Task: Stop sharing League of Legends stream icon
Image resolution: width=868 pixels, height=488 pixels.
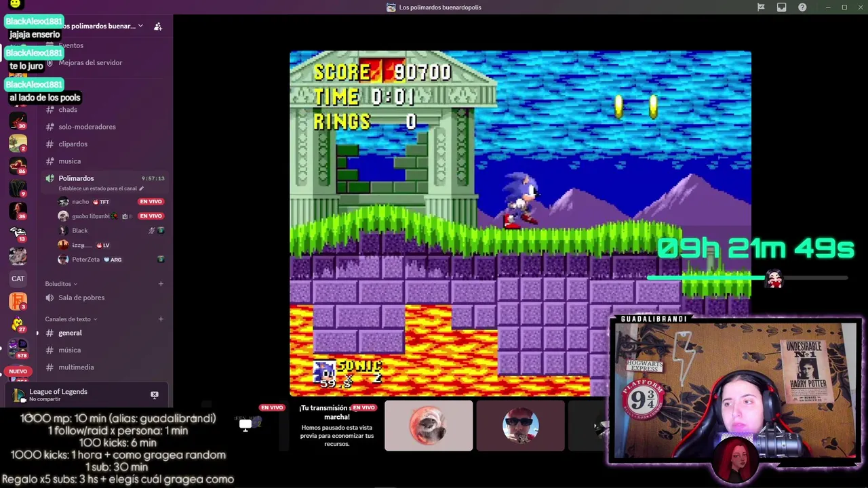Action: [155, 394]
